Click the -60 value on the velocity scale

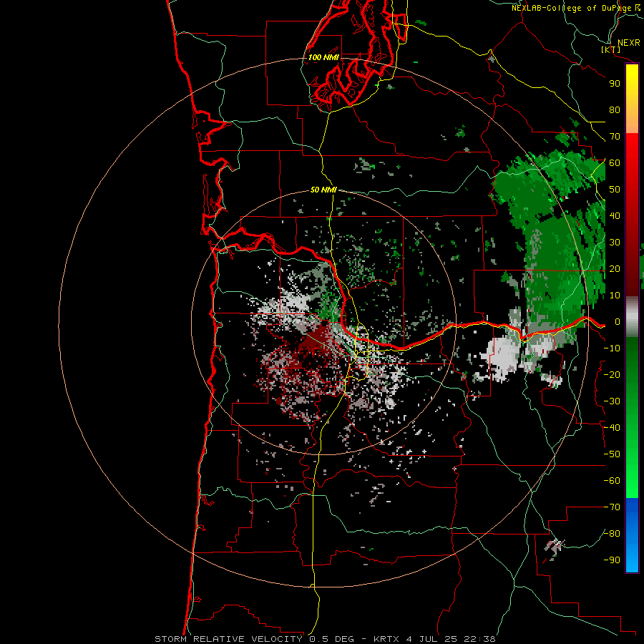pyautogui.click(x=612, y=481)
